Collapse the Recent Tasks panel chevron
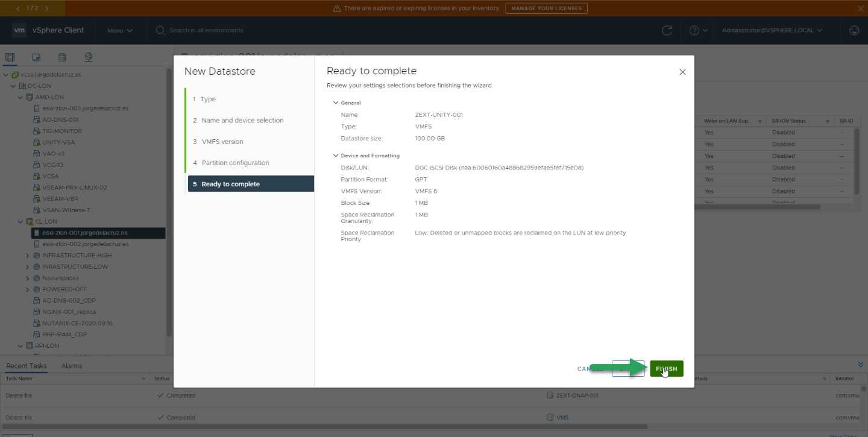Viewport: 868px width, 437px height. pyautogui.click(x=860, y=365)
